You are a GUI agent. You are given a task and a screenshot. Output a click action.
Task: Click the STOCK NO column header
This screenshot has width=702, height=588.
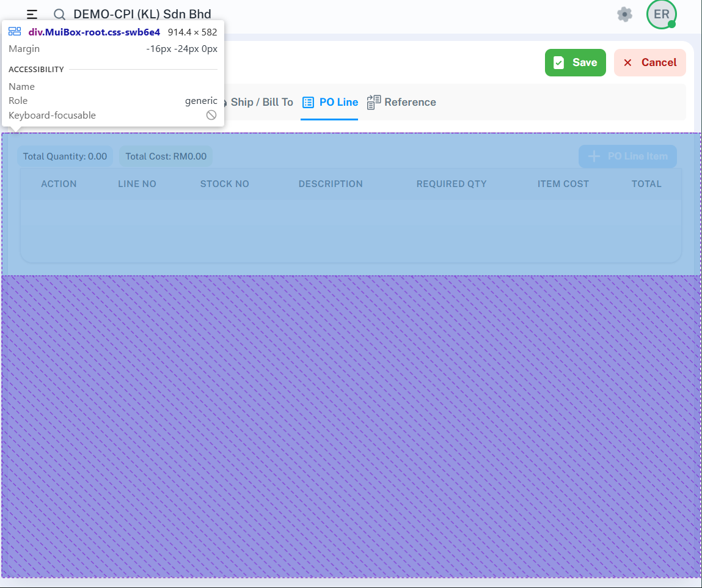click(x=224, y=184)
